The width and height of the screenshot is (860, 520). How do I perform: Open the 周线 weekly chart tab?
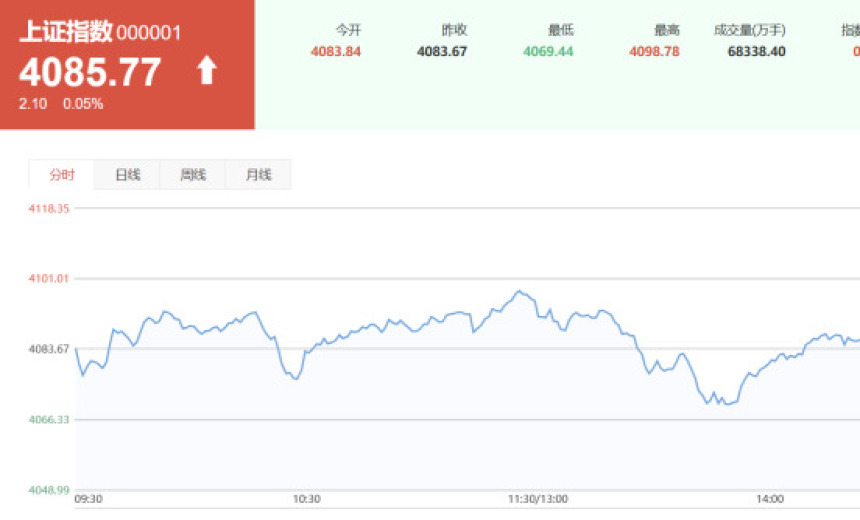click(193, 175)
